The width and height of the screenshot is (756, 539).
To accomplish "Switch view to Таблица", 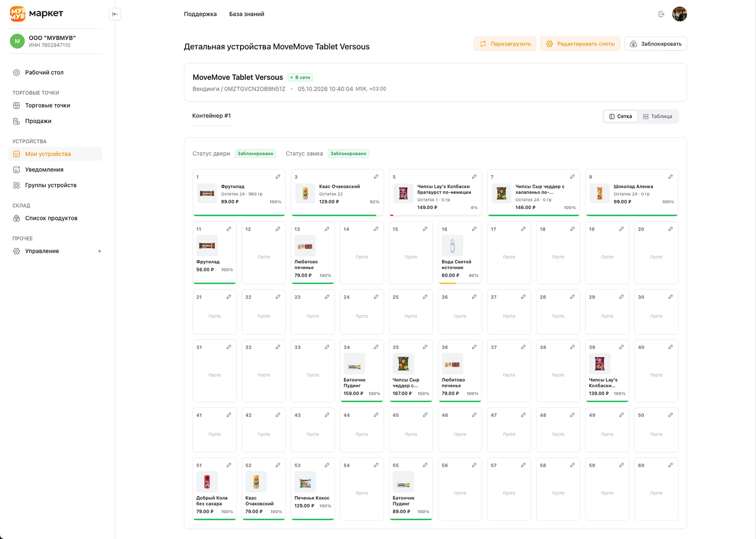I will pyautogui.click(x=657, y=116).
